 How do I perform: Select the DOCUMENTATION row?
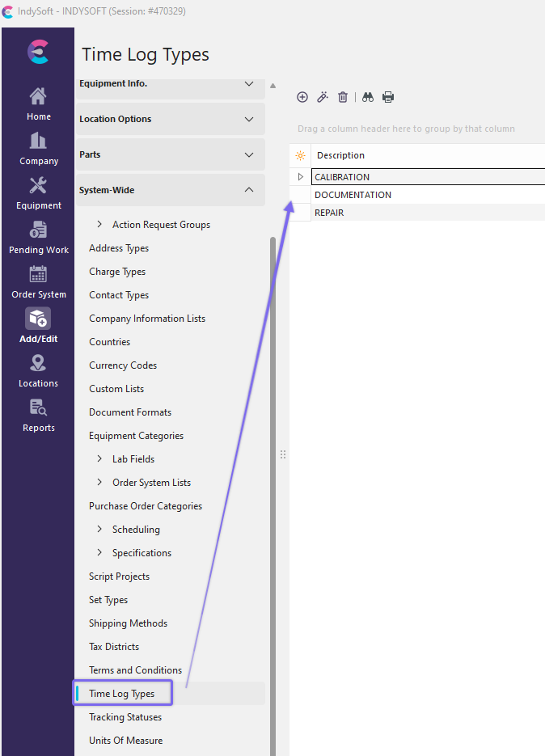point(353,195)
